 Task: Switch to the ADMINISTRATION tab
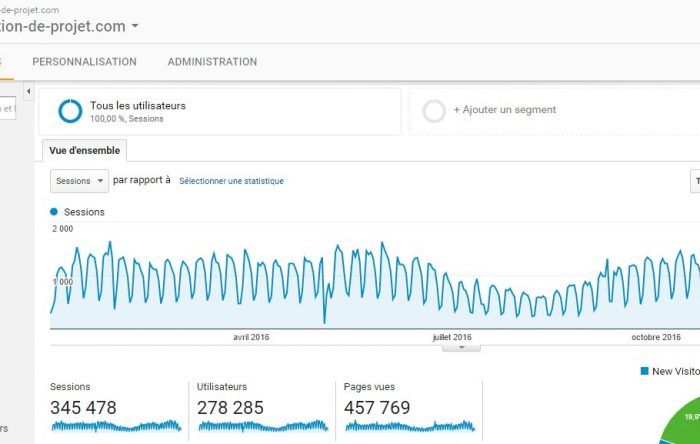point(212,62)
